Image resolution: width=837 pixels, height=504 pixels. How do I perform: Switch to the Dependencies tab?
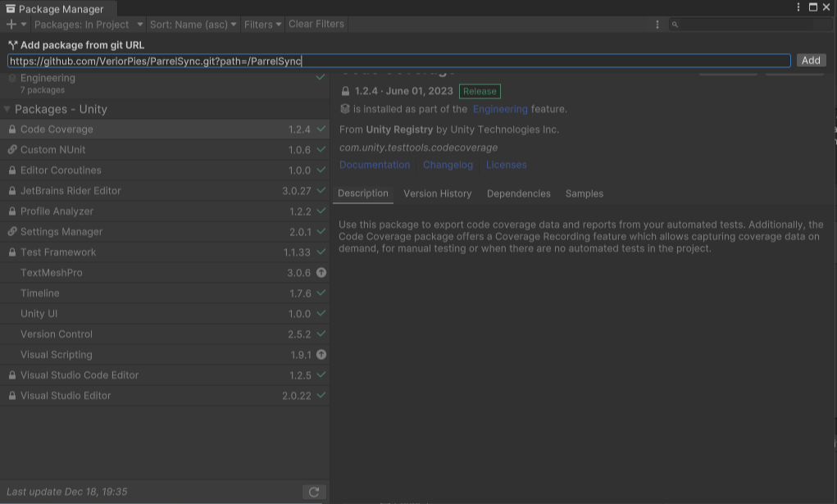(518, 193)
